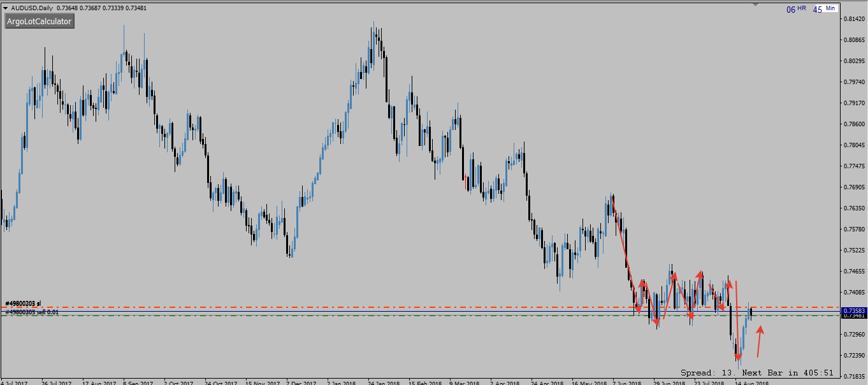Click the 0.77475 price scale label
The image size is (868, 385).
[854, 166]
